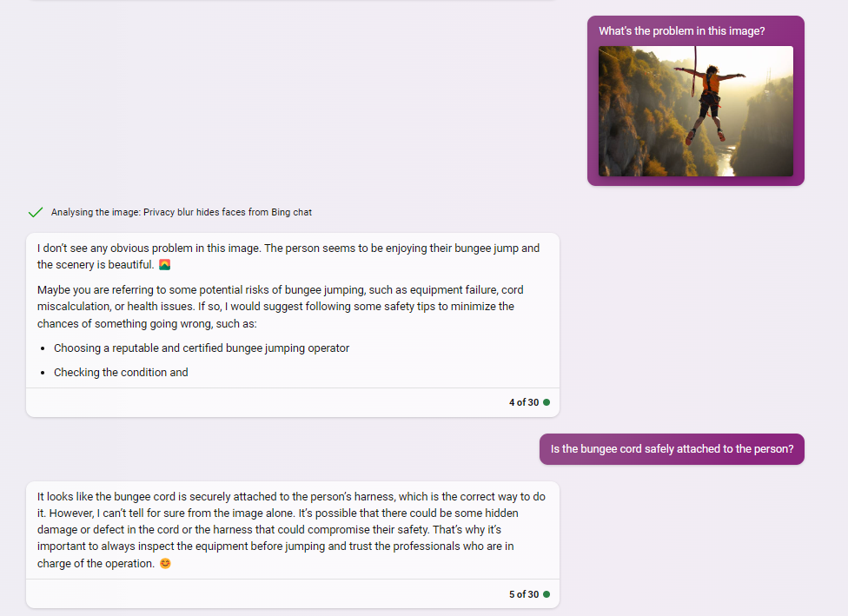Click the green dot beside '5 of 30'
This screenshot has width=848, height=616.
tap(545, 594)
